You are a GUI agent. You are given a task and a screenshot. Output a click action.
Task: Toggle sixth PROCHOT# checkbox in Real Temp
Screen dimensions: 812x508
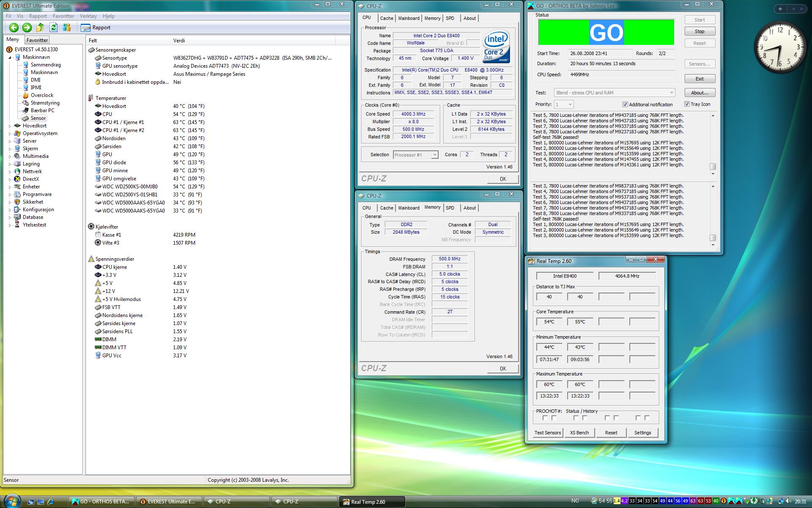(x=616, y=418)
